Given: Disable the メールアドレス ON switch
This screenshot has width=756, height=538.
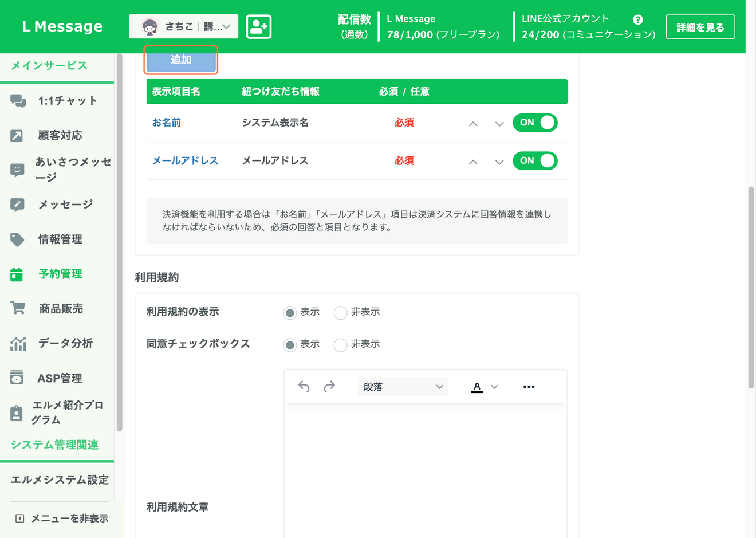Looking at the screenshot, I should (x=534, y=161).
